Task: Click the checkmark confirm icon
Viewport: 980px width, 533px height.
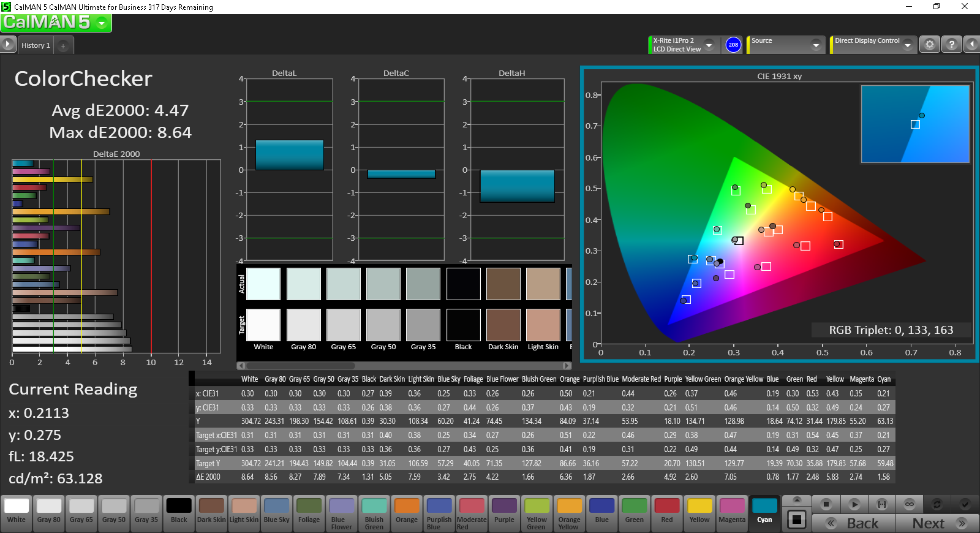Action: tap(965, 504)
